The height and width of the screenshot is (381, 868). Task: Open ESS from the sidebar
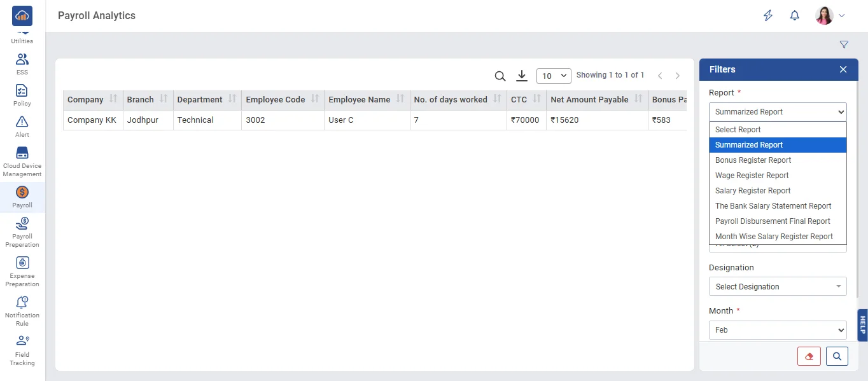(x=22, y=64)
